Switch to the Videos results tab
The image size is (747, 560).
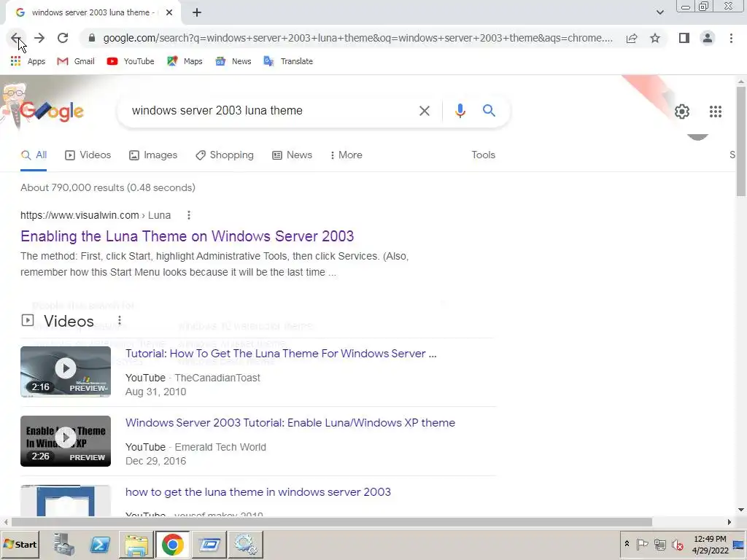click(88, 155)
